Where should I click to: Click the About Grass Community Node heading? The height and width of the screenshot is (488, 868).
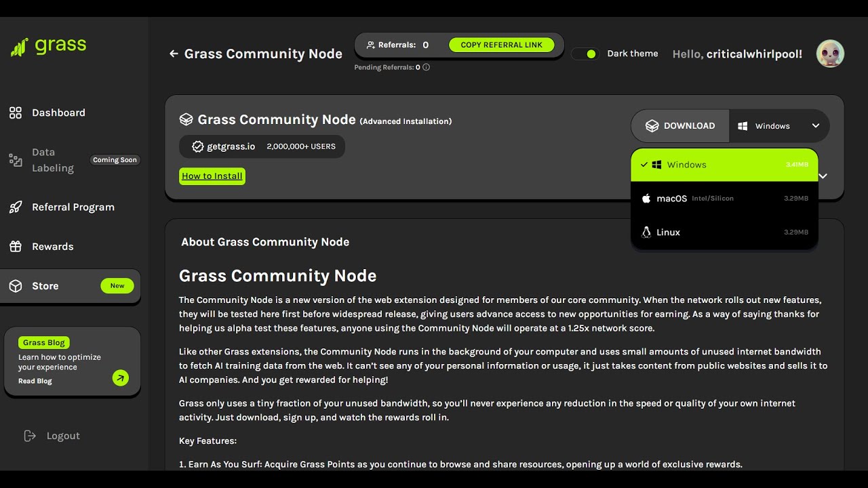click(x=265, y=242)
